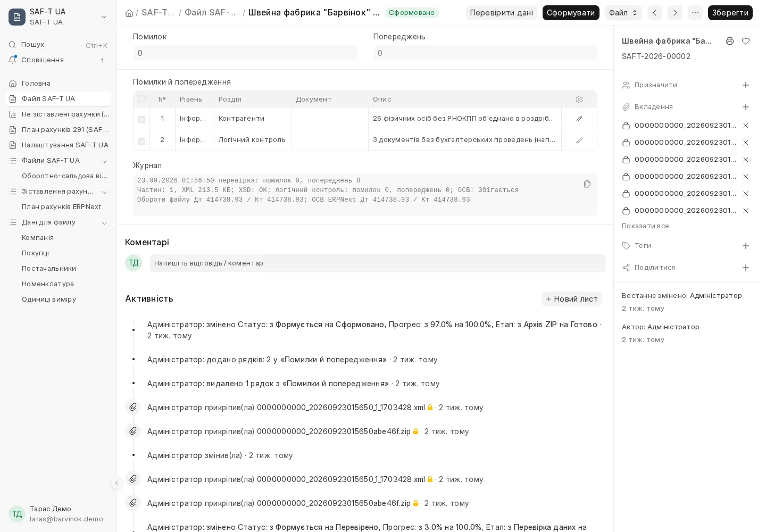Click Зберегти button
The image size is (766, 532).
tap(730, 13)
